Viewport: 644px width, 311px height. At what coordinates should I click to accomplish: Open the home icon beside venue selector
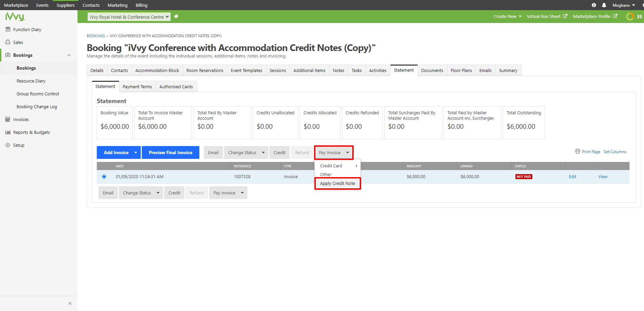point(176,16)
